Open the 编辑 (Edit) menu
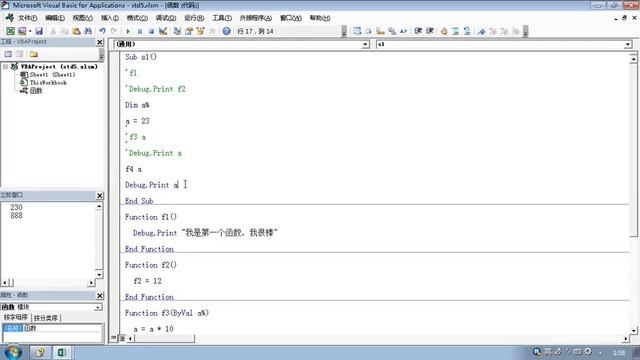This screenshot has height=360, width=640. point(55,18)
